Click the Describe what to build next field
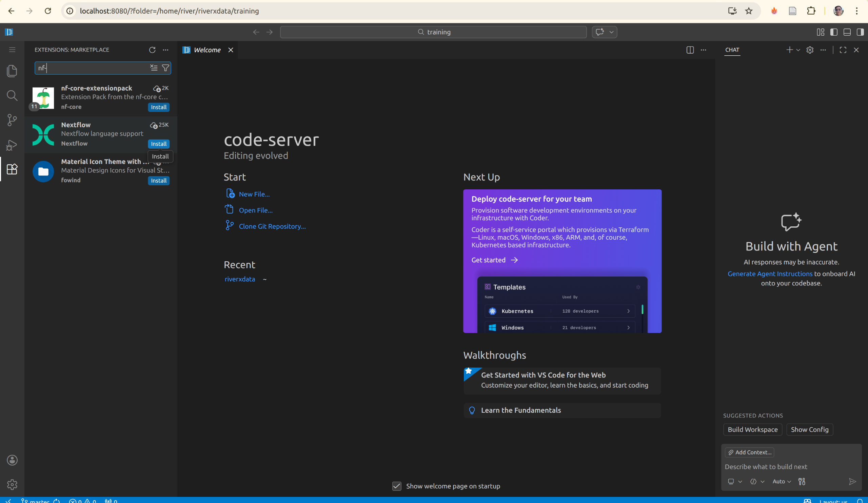Screen dimensions: 868x503 (x=766, y=466)
